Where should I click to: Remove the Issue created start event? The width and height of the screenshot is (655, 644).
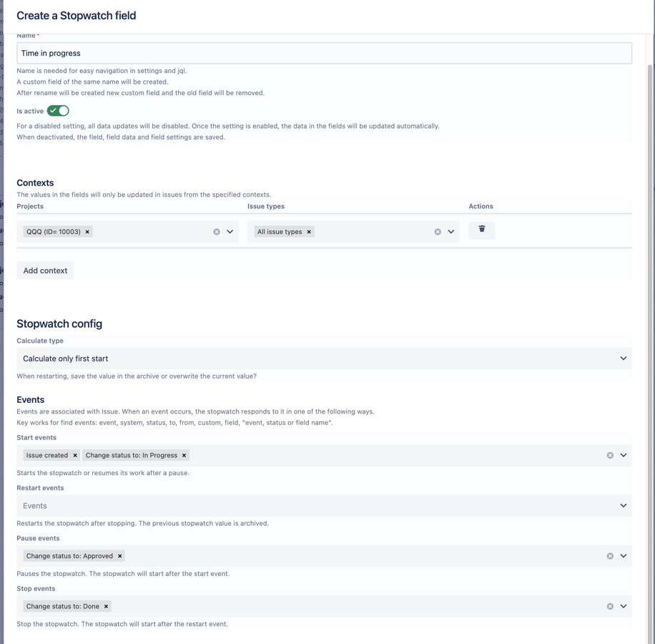75,455
